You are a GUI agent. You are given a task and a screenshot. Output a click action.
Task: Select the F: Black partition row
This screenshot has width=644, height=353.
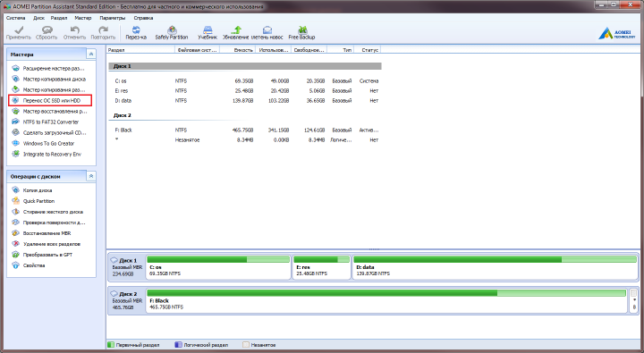point(245,130)
